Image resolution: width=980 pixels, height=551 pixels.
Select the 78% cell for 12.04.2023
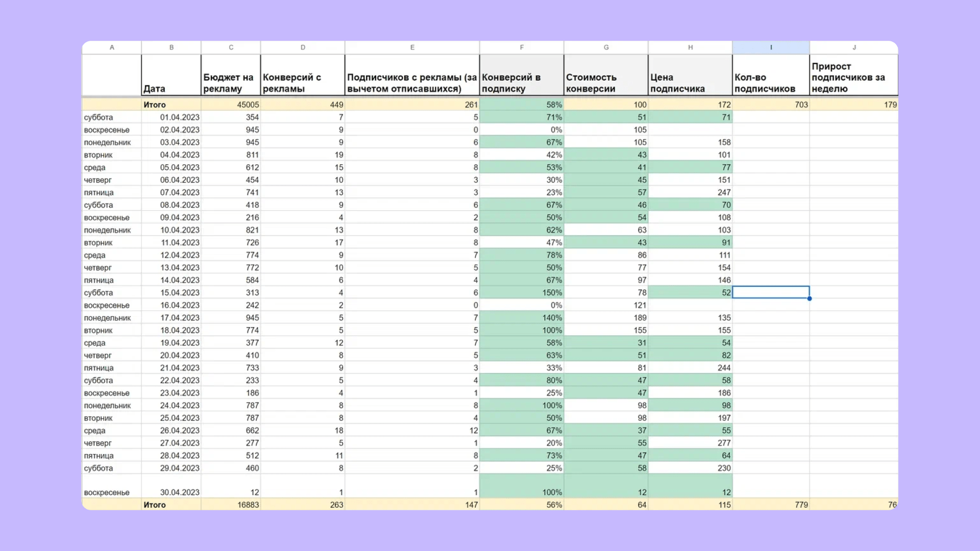point(522,255)
